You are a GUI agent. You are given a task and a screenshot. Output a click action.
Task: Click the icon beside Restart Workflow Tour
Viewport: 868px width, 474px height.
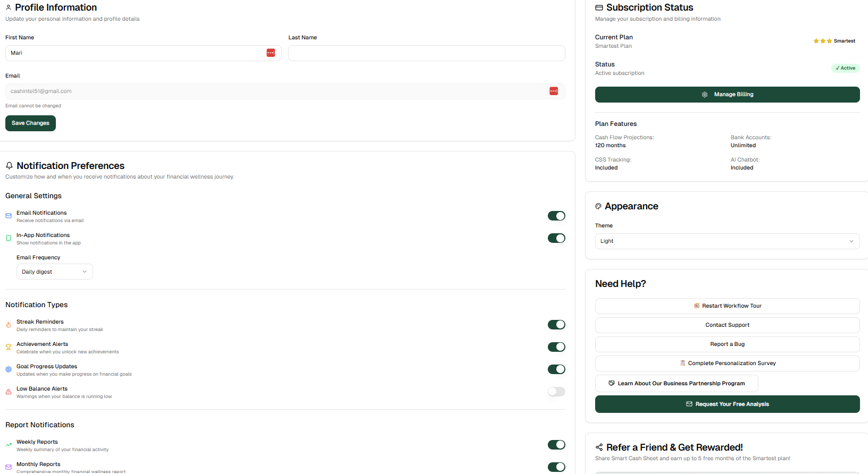tap(697, 306)
